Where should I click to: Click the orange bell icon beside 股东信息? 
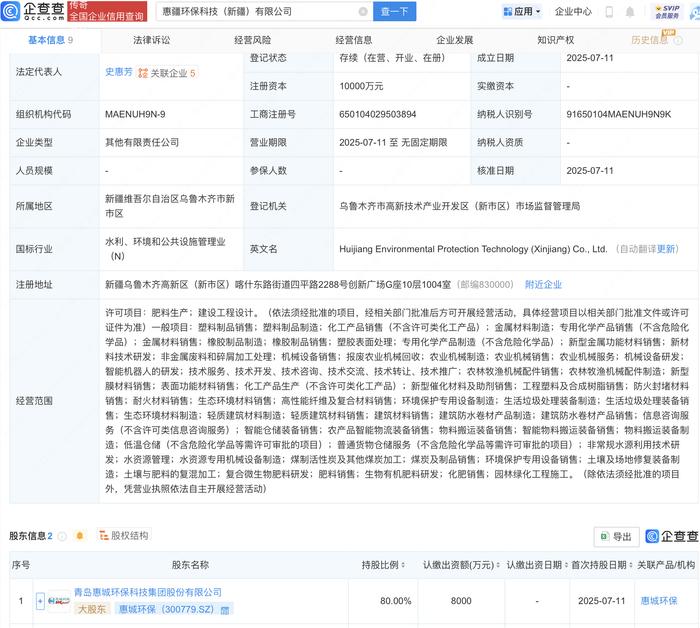click(80, 536)
